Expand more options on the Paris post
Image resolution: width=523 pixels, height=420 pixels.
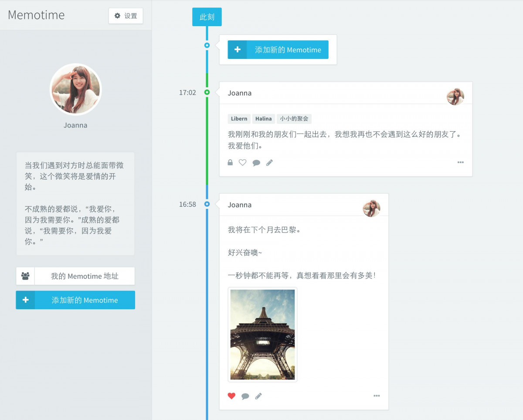pyautogui.click(x=377, y=396)
